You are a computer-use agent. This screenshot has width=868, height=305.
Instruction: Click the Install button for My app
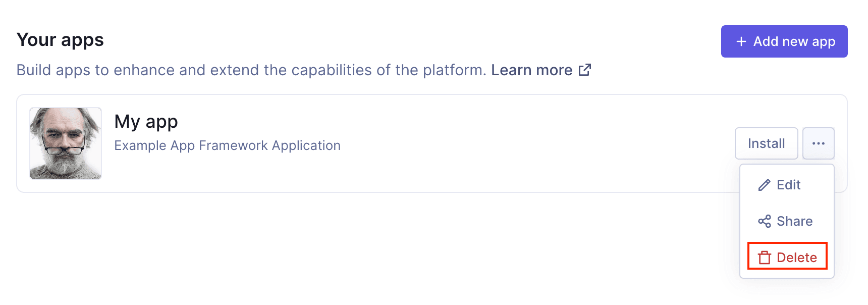tap(766, 143)
